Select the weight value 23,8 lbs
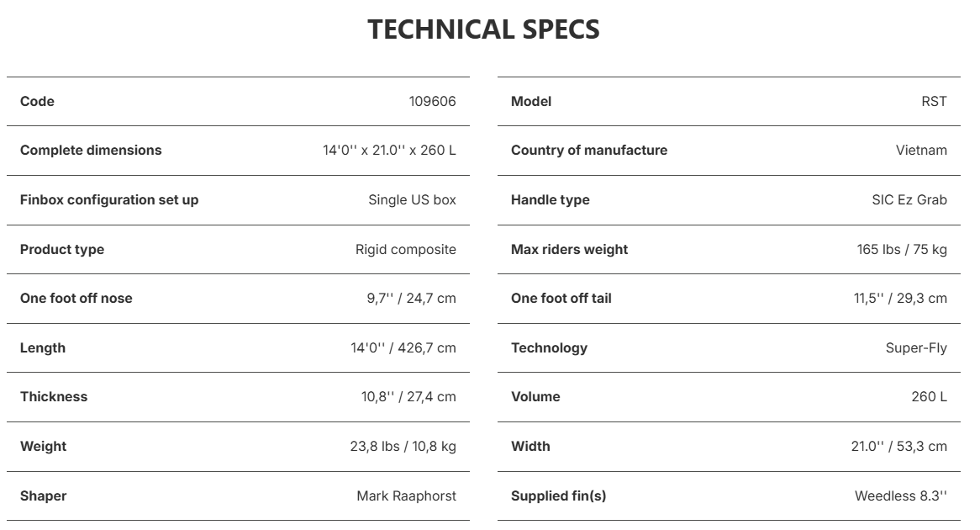The width and height of the screenshot is (980, 530). (x=374, y=446)
